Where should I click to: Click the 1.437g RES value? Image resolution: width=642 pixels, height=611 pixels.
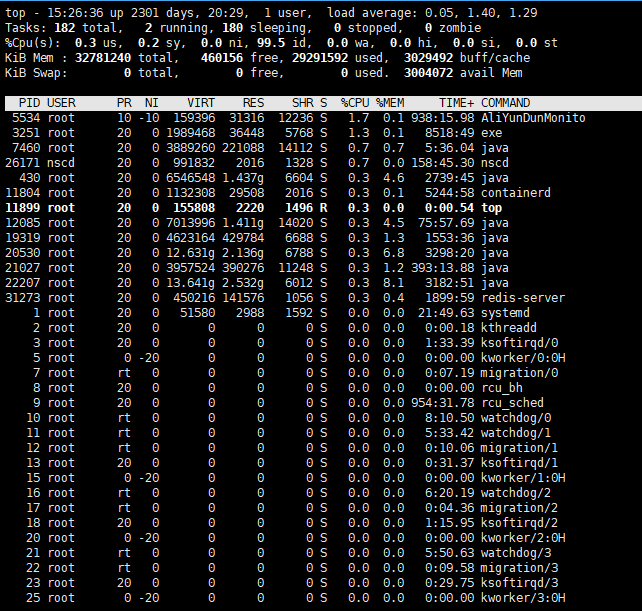[243, 178]
